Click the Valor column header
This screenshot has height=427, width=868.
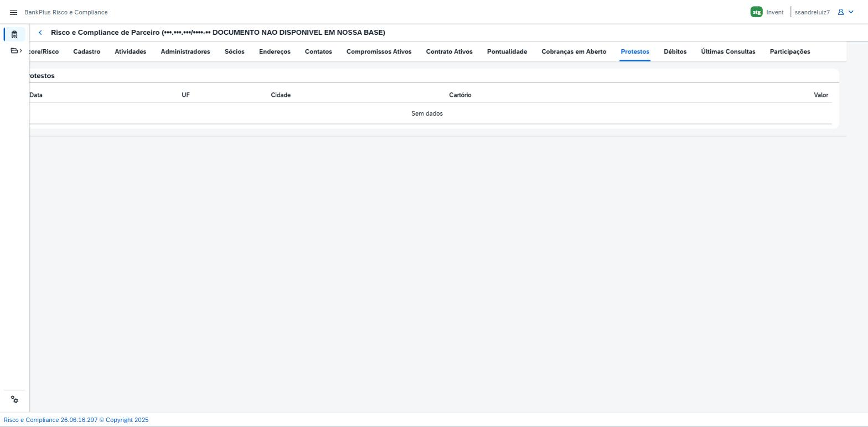pyautogui.click(x=821, y=95)
